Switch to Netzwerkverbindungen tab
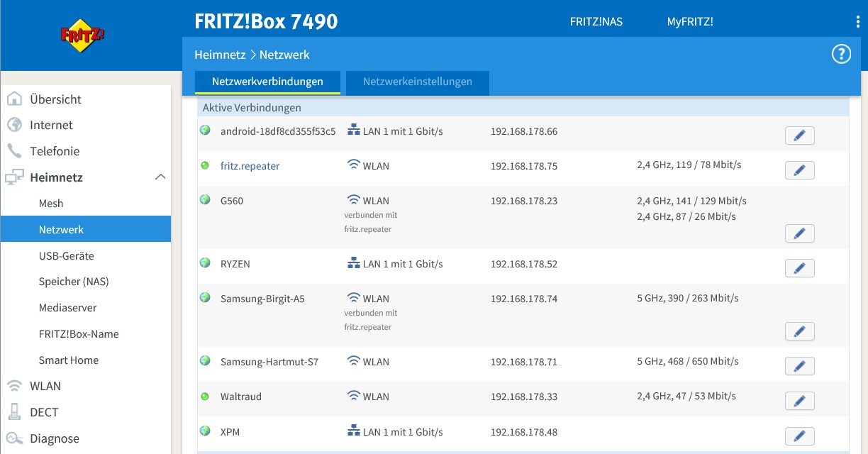This screenshot has width=868, height=454. [x=267, y=82]
